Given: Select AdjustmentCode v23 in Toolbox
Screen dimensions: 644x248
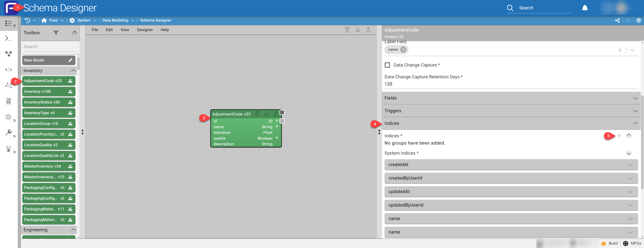Looking at the screenshot, I should (x=49, y=81).
